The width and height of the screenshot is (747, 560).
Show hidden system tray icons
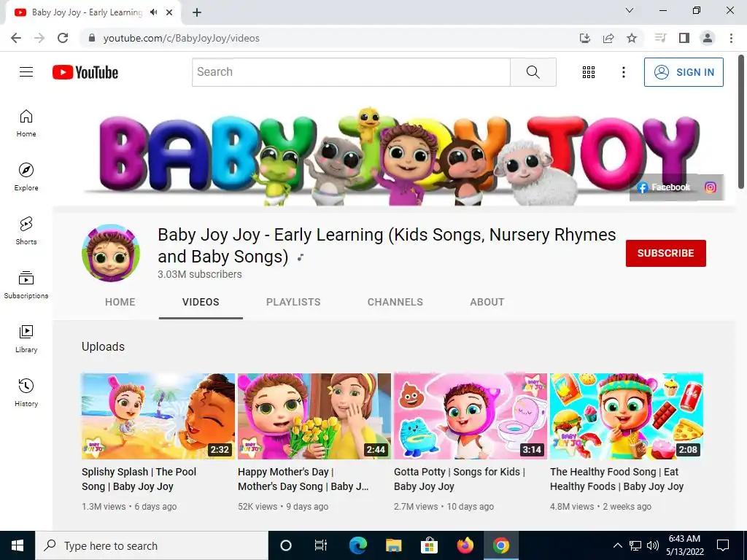[617, 545]
